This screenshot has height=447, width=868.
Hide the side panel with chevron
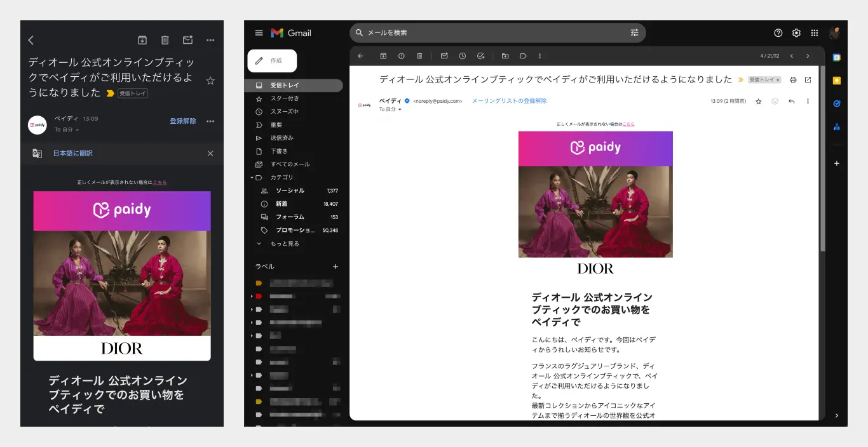[x=837, y=415]
